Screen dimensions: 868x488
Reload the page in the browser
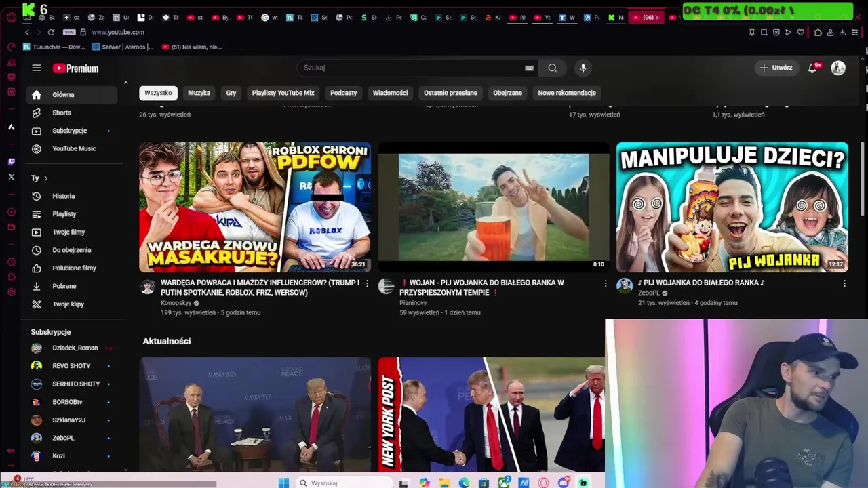click(51, 32)
